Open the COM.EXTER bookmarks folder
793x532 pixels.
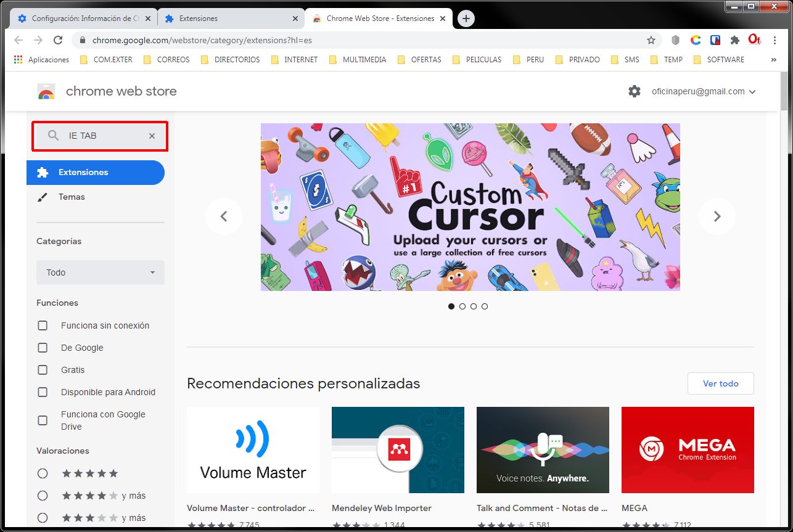(106, 60)
